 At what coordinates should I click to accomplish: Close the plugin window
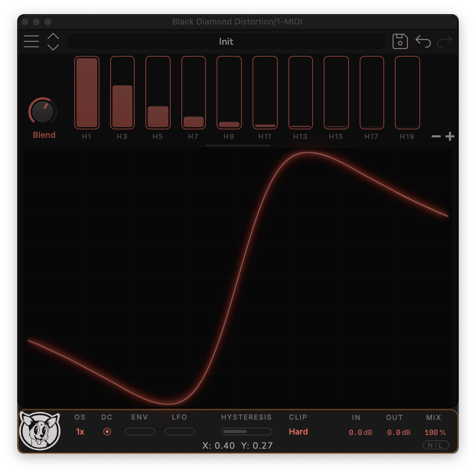25,22
